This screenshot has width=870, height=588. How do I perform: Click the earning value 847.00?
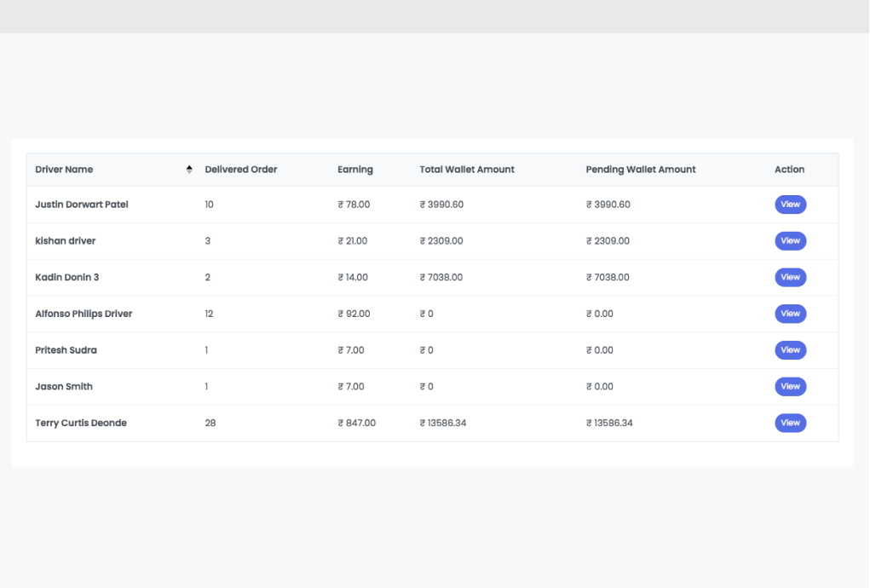coord(357,423)
